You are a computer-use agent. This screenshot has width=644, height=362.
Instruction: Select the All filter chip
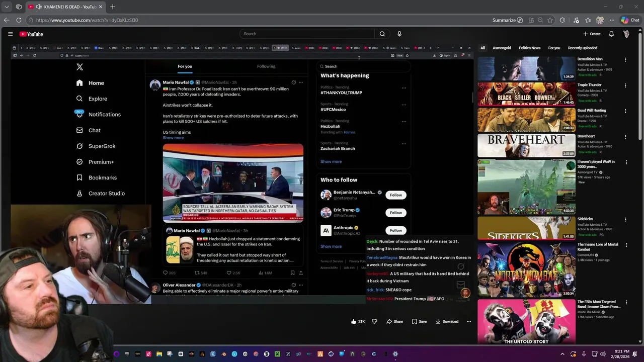[x=482, y=48]
